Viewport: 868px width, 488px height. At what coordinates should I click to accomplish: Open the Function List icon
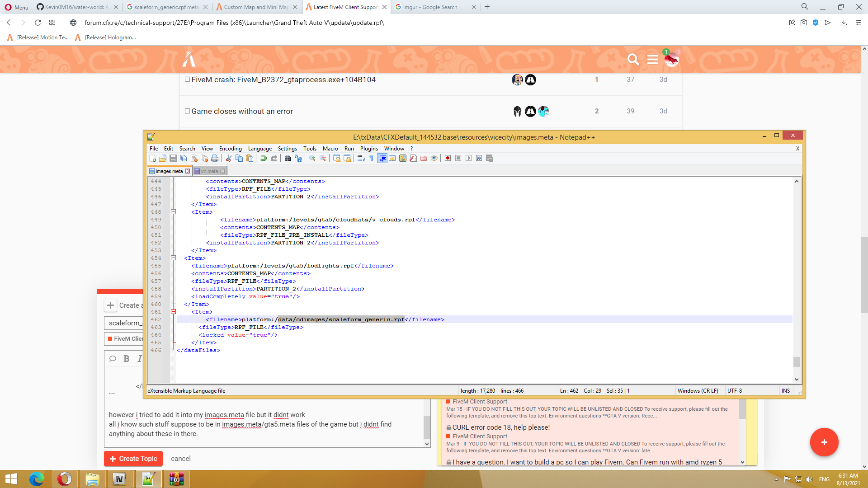point(413,158)
